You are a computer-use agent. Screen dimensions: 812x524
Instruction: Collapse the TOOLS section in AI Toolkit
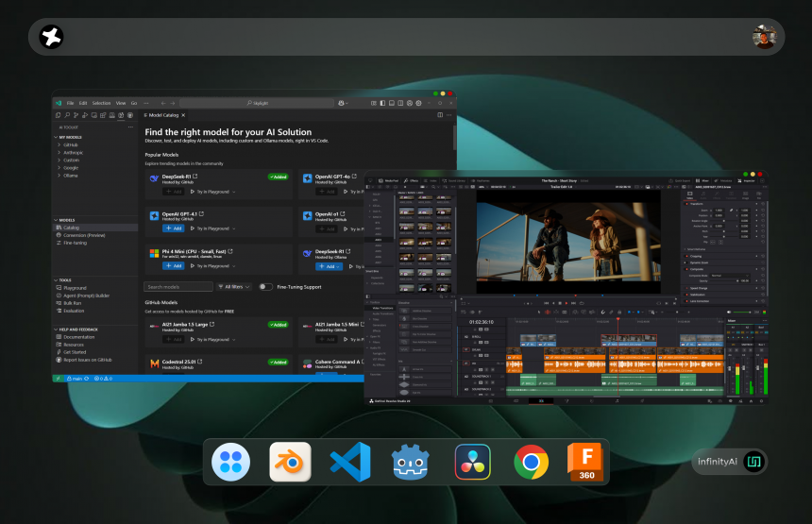(x=56, y=280)
